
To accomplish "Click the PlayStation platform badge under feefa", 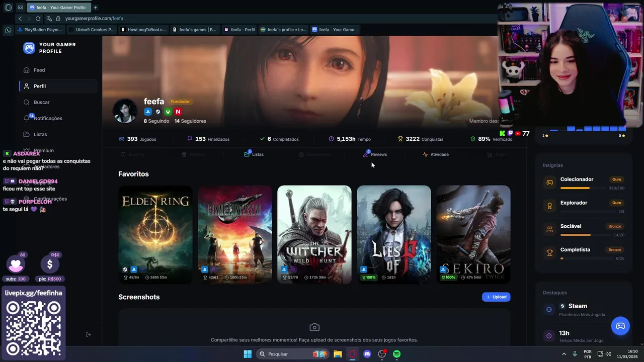I will click(x=147, y=112).
